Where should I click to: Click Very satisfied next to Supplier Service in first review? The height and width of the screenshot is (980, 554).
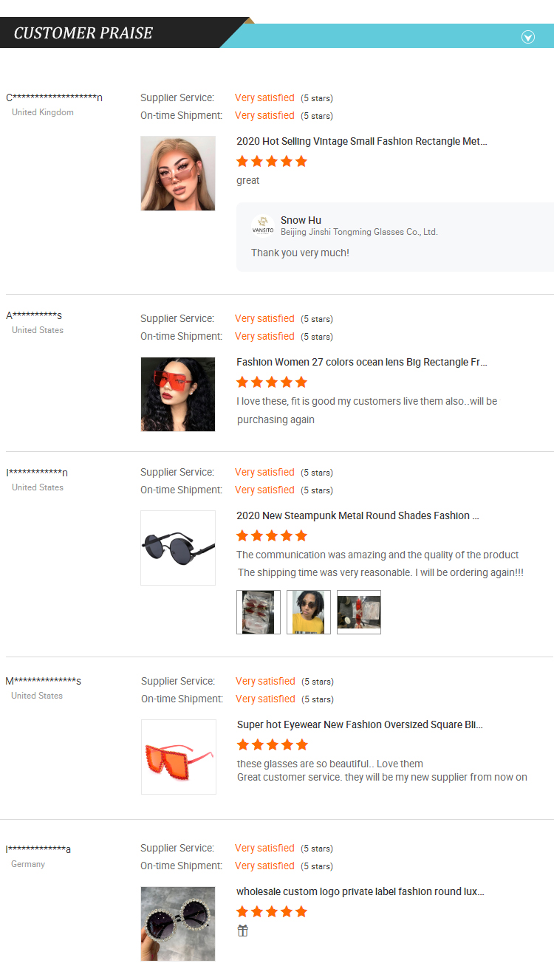tap(264, 97)
